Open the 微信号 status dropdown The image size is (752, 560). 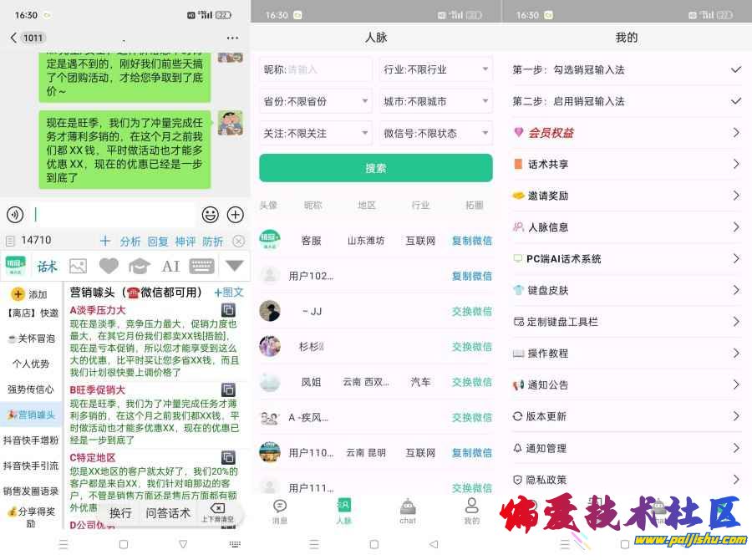pos(435,133)
